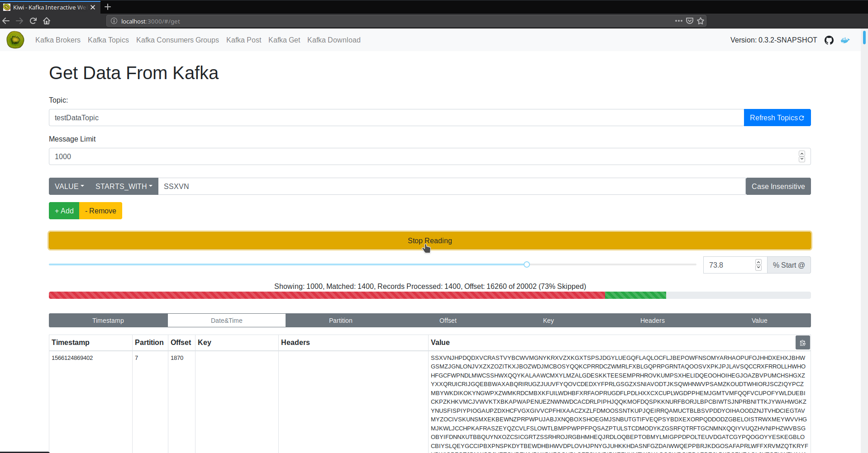Viewport: 868px width, 453px height.
Task: Click the % Start @ button
Action: [x=789, y=265]
